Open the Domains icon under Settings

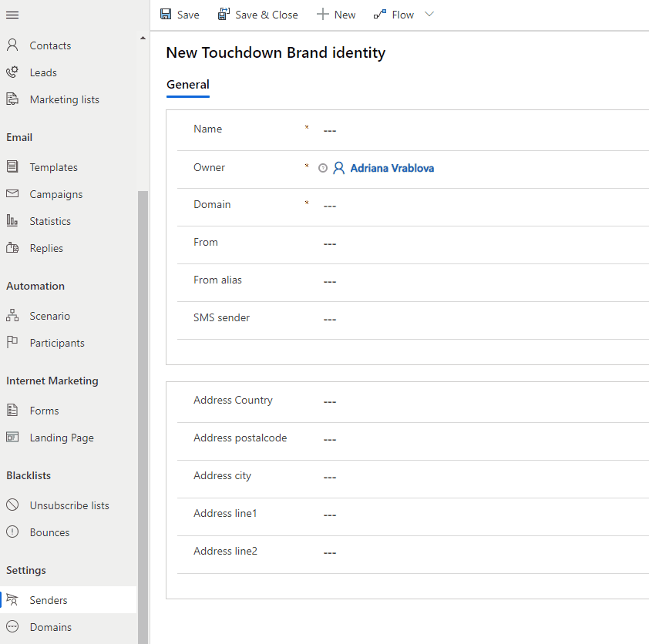[12, 626]
